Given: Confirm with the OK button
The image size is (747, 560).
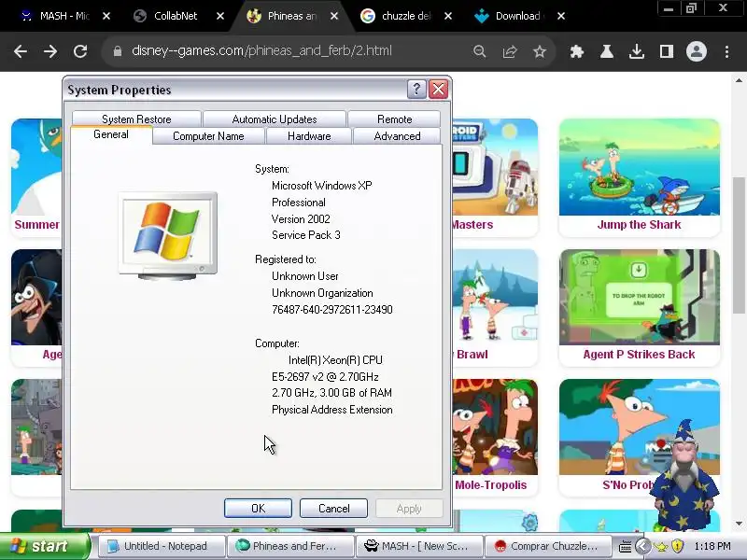Looking at the screenshot, I should pyautogui.click(x=259, y=508).
